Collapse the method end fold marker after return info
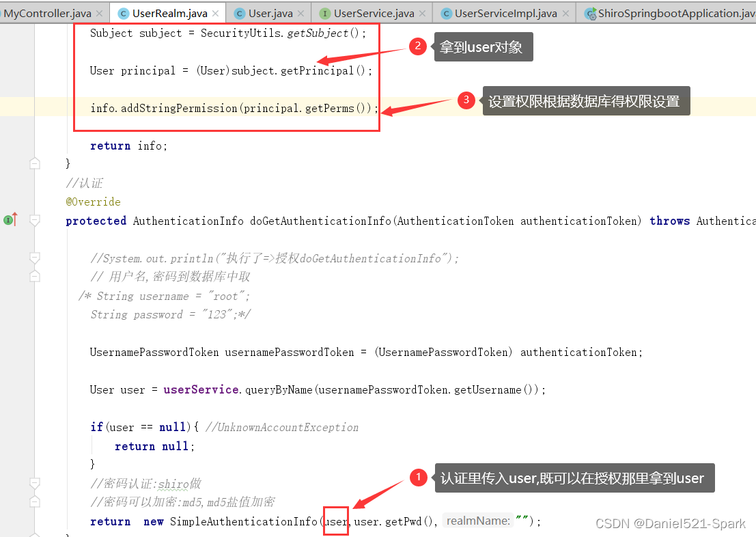Image resolution: width=756 pixels, height=537 pixels. click(x=35, y=163)
